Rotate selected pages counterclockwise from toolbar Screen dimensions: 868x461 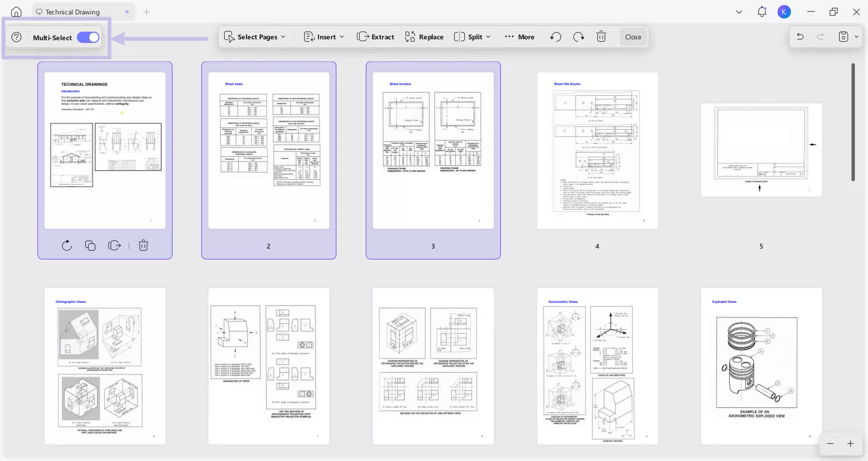[556, 37]
